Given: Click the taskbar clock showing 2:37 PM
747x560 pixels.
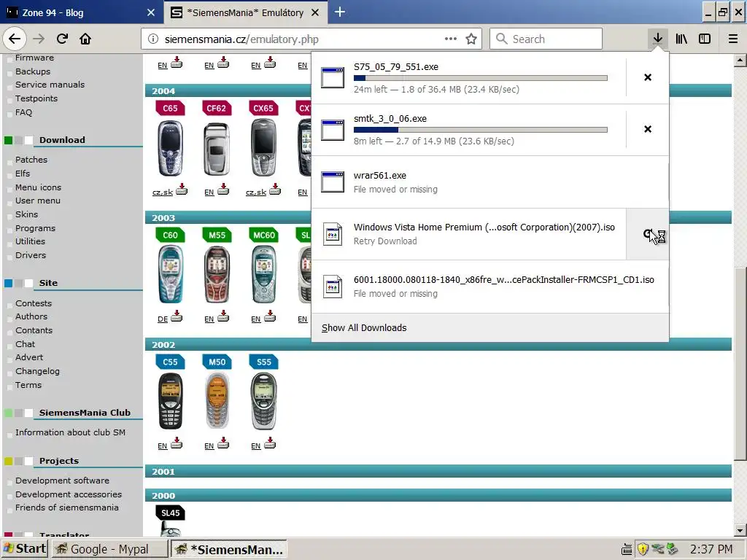Looking at the screenshot, I should click(711, 549).
